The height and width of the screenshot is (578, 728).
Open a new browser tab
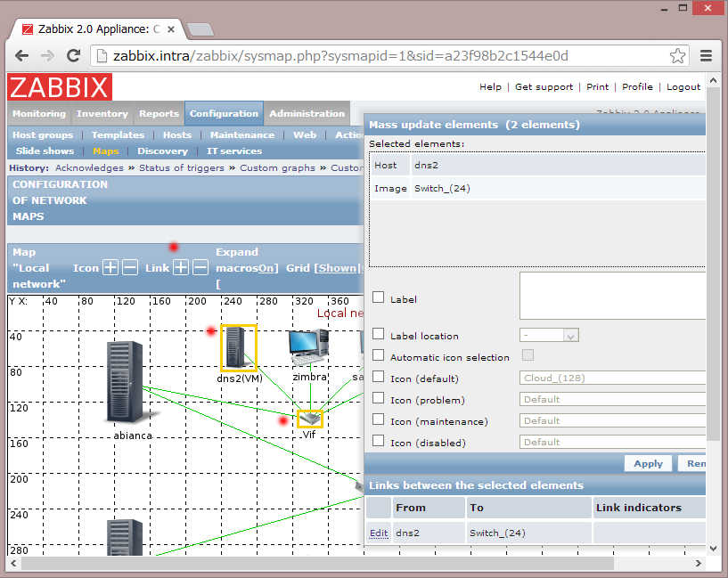[200, 29]
